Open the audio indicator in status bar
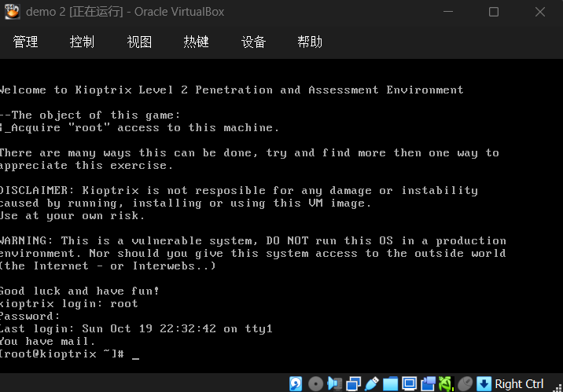The height and width of the screenshot is (392, 563). pyautogui.click(x=335, y=384)
